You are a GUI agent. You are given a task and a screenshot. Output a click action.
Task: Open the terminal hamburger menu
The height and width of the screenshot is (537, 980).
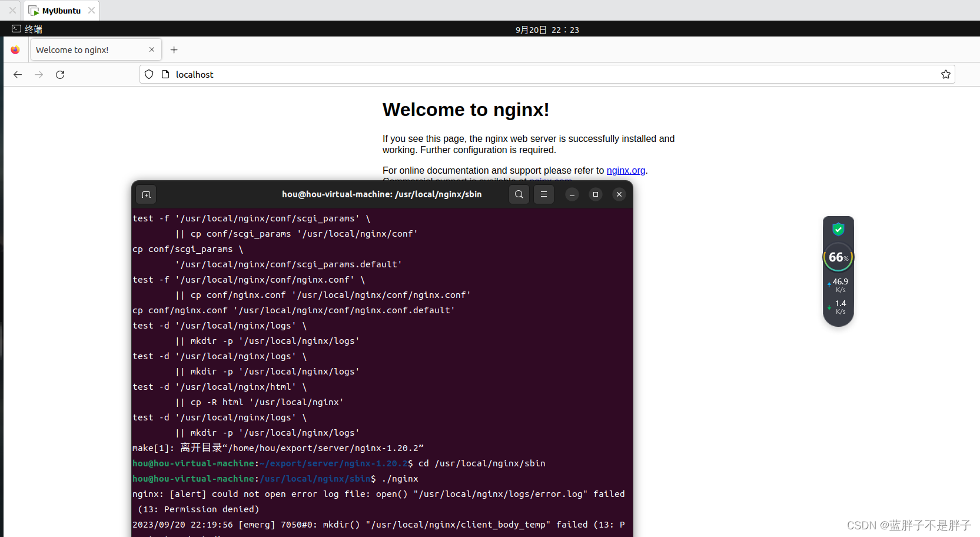pyautogui.click(x=544, y=194)
